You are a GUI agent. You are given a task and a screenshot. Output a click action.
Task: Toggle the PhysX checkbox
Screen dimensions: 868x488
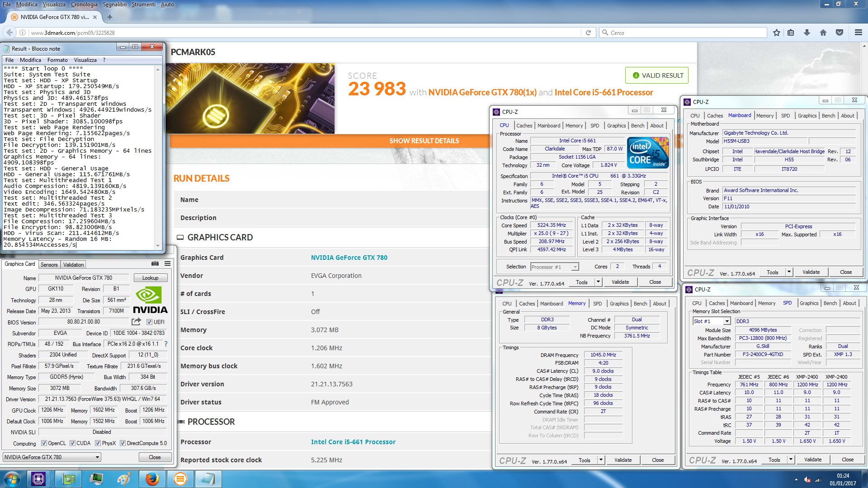[98, 443]
